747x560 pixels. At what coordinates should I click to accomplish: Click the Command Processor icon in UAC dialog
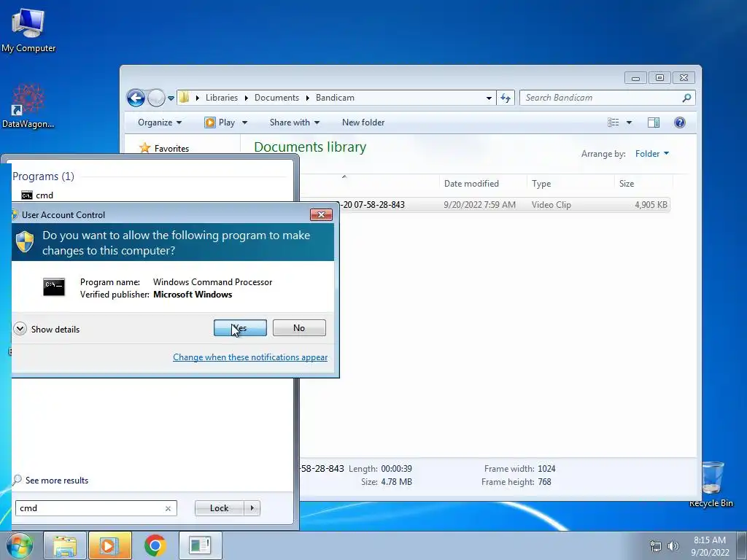coord(54,287)
